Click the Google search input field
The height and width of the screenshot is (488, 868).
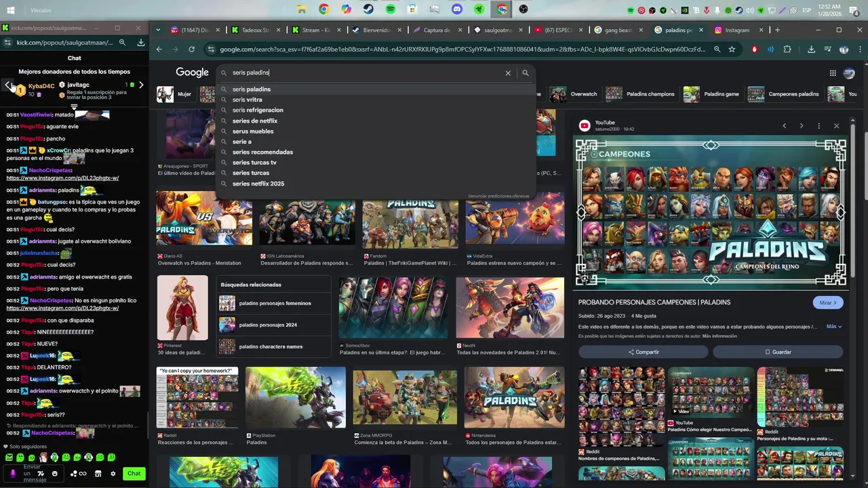pos(366,73)
